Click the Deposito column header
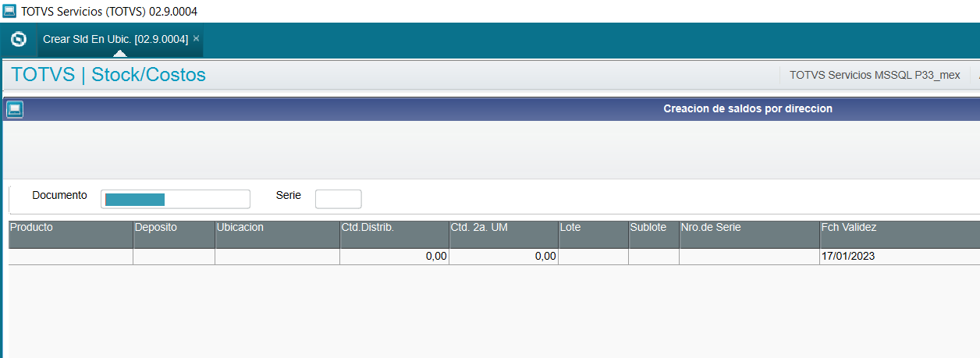 pyautogui.click(x=174, y=234)
